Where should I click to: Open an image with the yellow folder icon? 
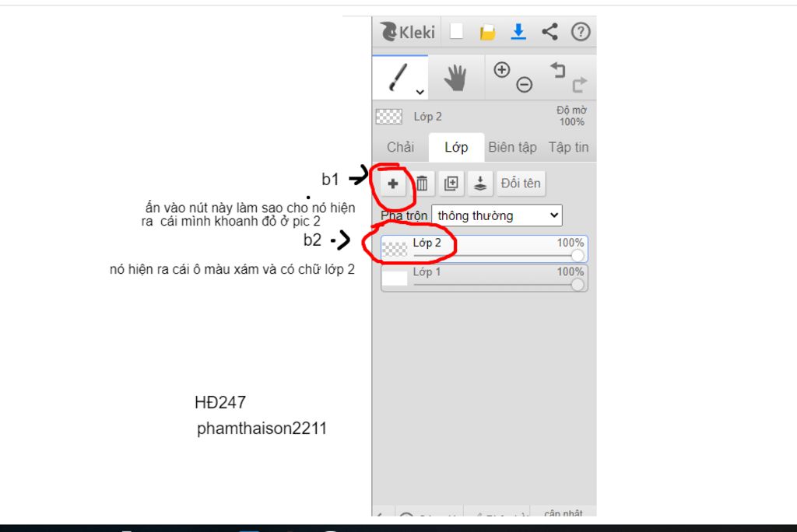(x=487, y=33)
